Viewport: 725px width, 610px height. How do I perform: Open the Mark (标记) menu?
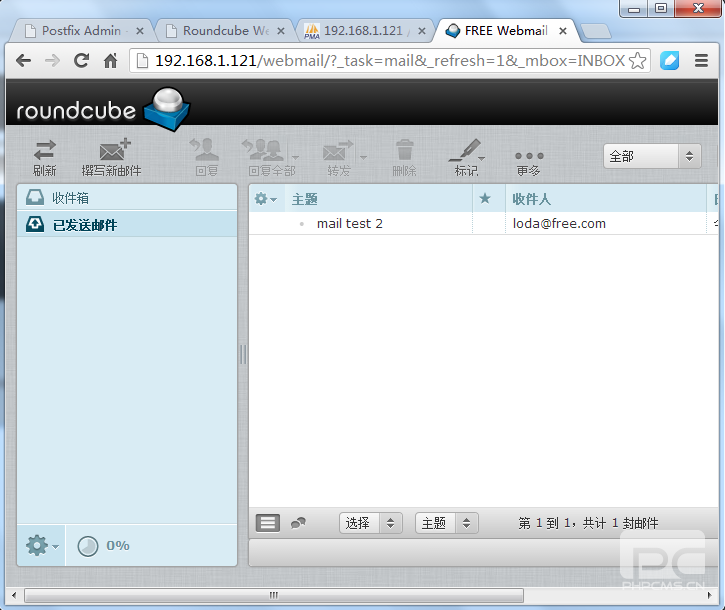point(467,158)
